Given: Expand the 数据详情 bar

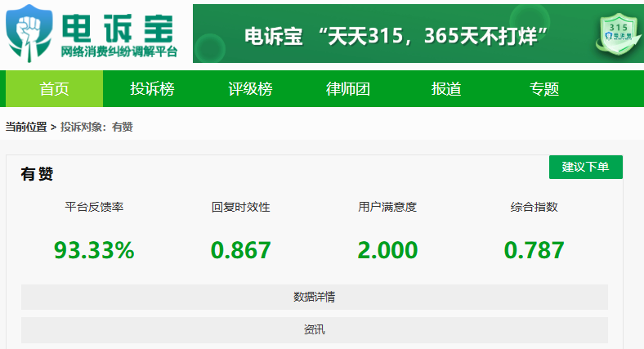Looking at the screenshot, I should [315, 297].
